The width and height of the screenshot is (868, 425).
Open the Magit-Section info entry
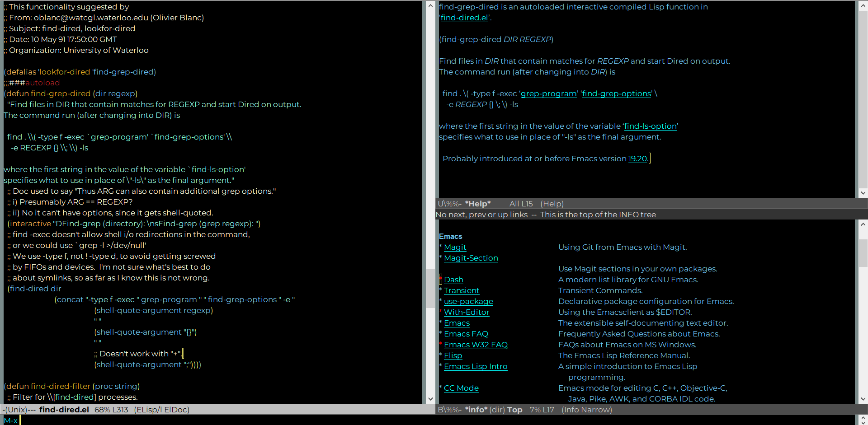[471, 258]
